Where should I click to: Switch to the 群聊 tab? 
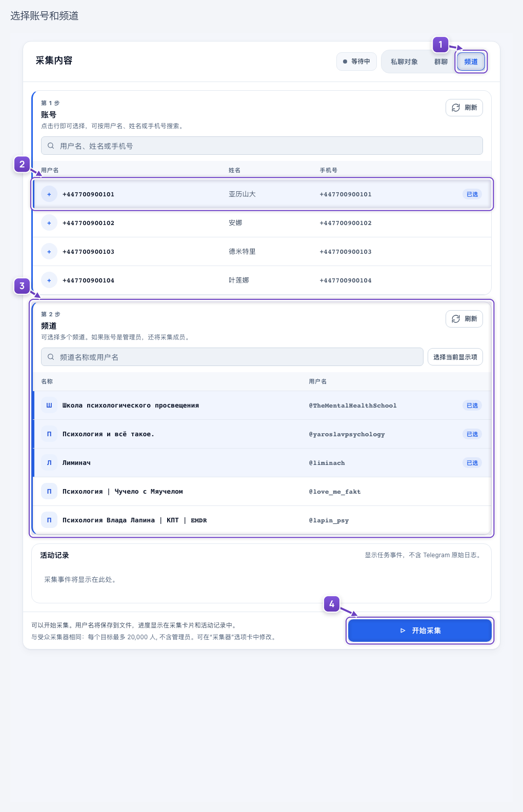[441, 62]
